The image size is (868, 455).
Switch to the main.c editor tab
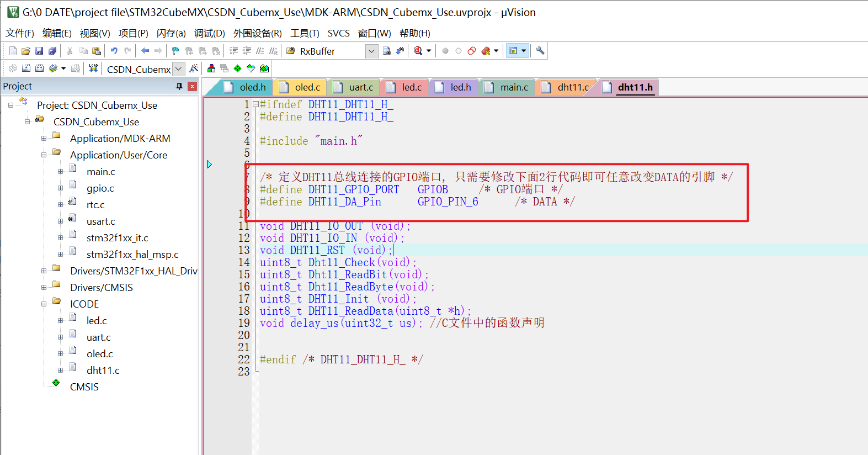(x=507, y=87)
